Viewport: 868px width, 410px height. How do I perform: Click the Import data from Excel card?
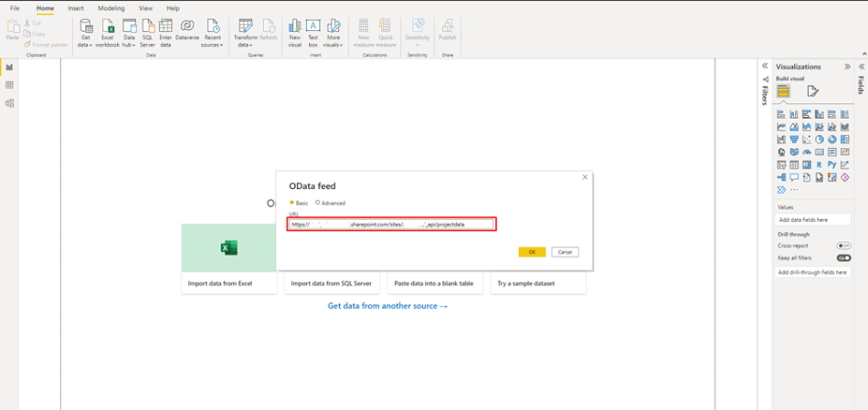click(229, 258)
